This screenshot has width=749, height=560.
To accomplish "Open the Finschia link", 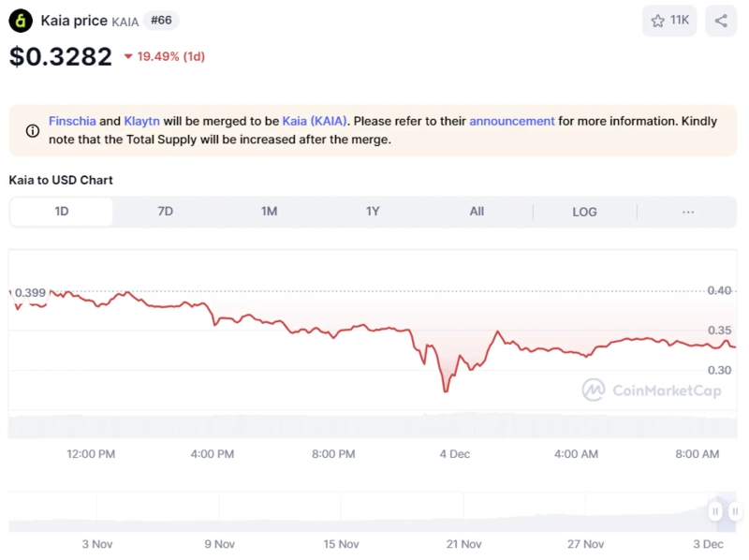I will coord(72,121).
